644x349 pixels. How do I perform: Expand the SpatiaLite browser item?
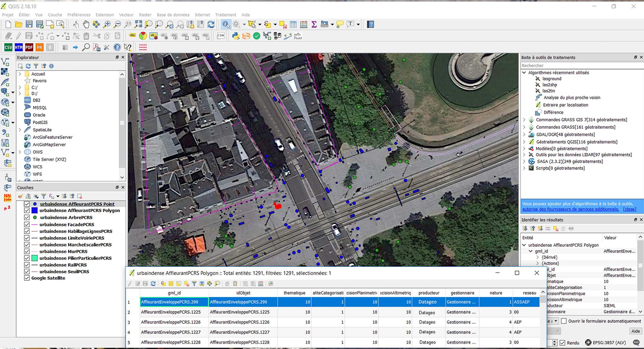click(20, 130)
